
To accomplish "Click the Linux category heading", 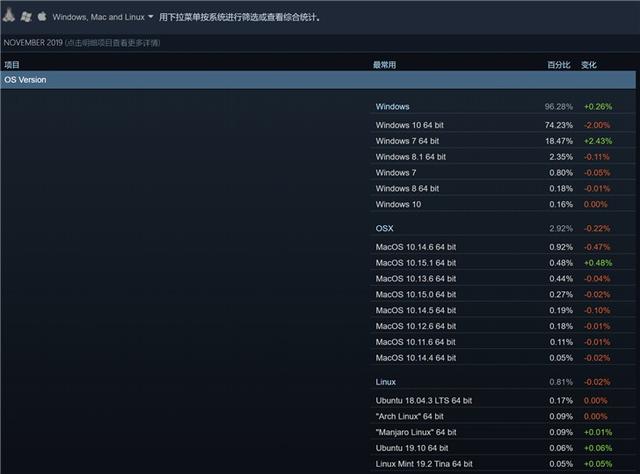I will (x=386, y=382).
